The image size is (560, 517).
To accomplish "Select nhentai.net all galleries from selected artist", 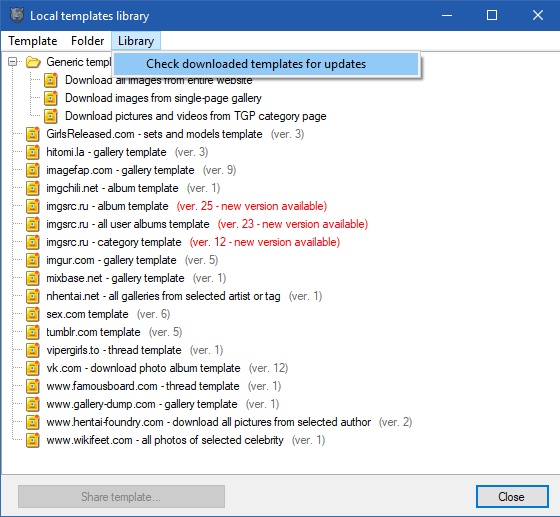I will 163,296.
